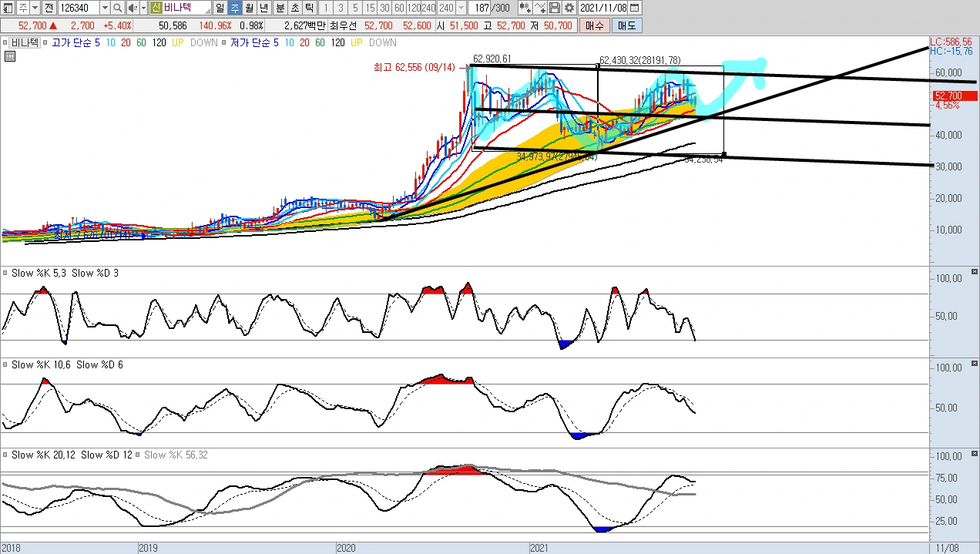The width and height of the screenshot is (980, 554).
Task: Click the 2021 timeline year marker
Action: (540, 548)
